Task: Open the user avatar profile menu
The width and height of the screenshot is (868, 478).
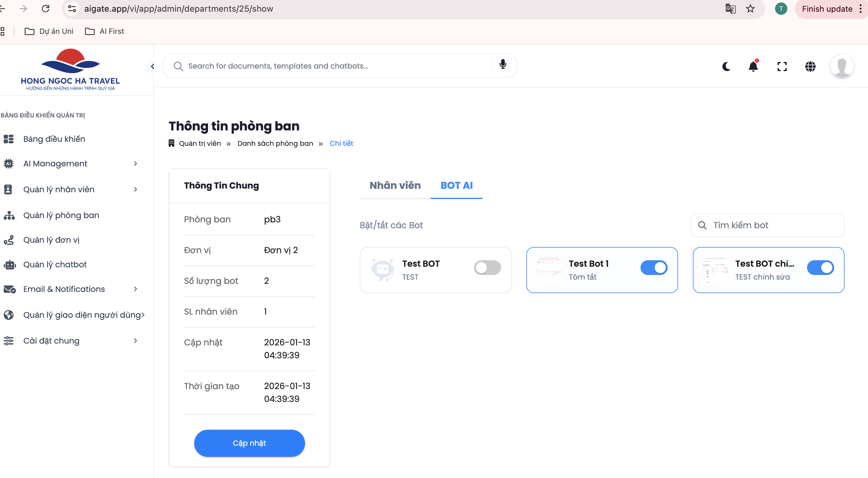Action: click(x=842, y=66)
